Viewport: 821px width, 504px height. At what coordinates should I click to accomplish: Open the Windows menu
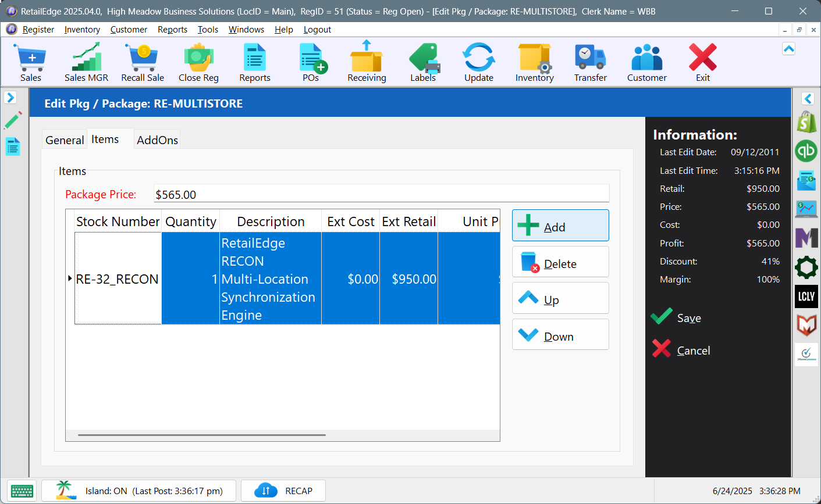246,30
